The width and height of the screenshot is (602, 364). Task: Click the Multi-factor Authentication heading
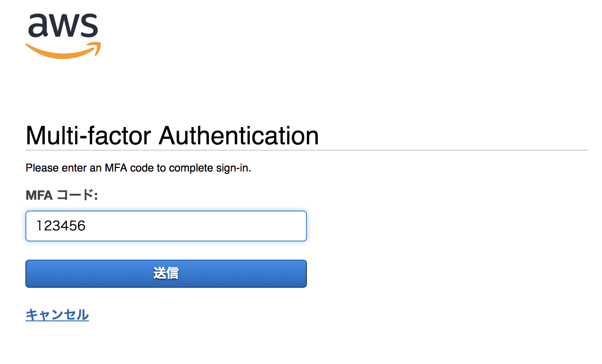click(x=172, y=135)
